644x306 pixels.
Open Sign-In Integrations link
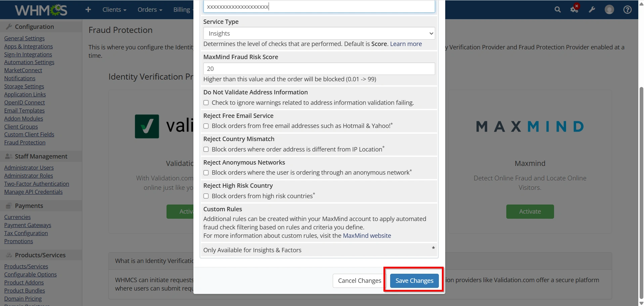tap(28, 54)
